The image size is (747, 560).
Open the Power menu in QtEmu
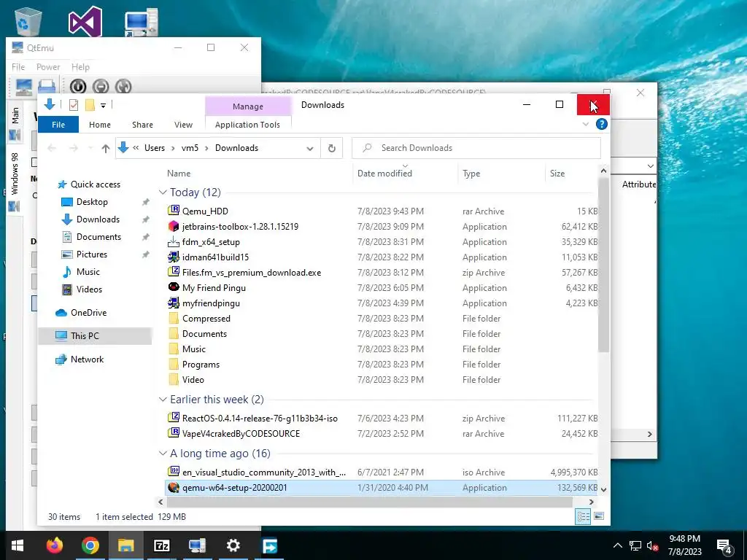pyautogui.click(x=48, y=66)
